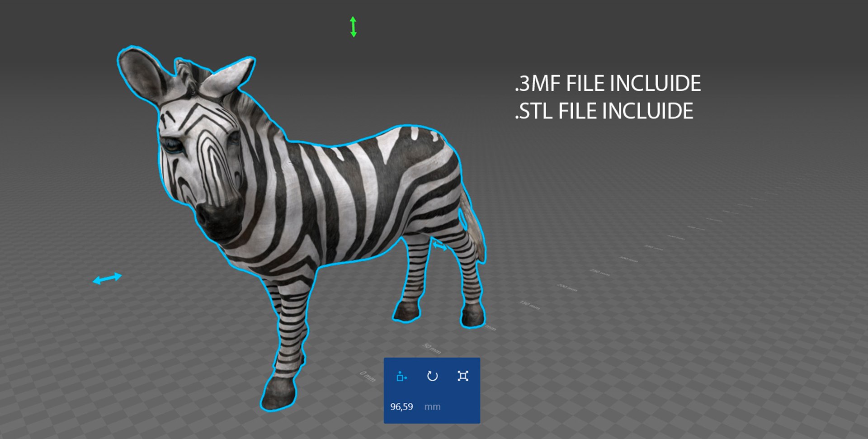The width and height of the screenshot is (868, 439).
Task: Click the '.3MF FILE INCLUIDE' text
Action: (608, 84)
